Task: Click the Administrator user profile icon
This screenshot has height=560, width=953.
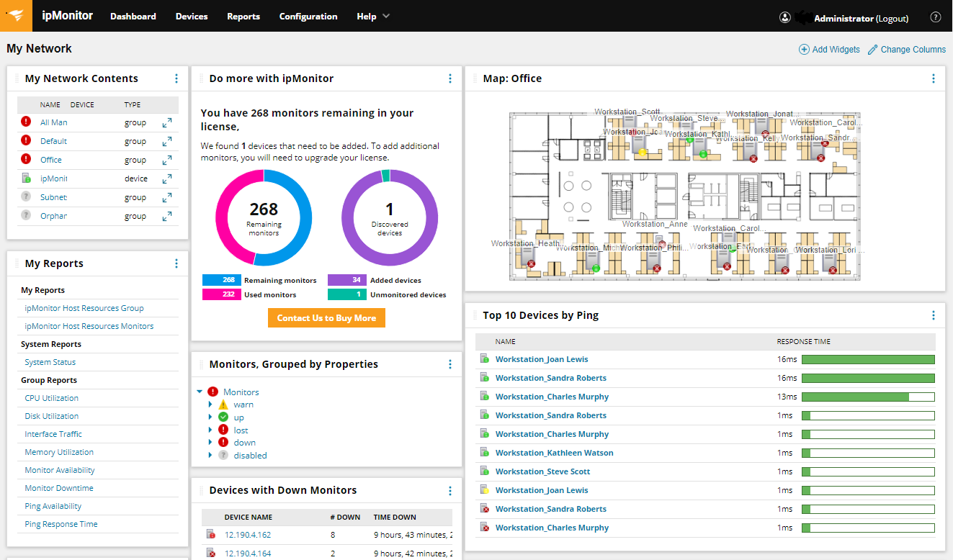Action: (785, 17)
